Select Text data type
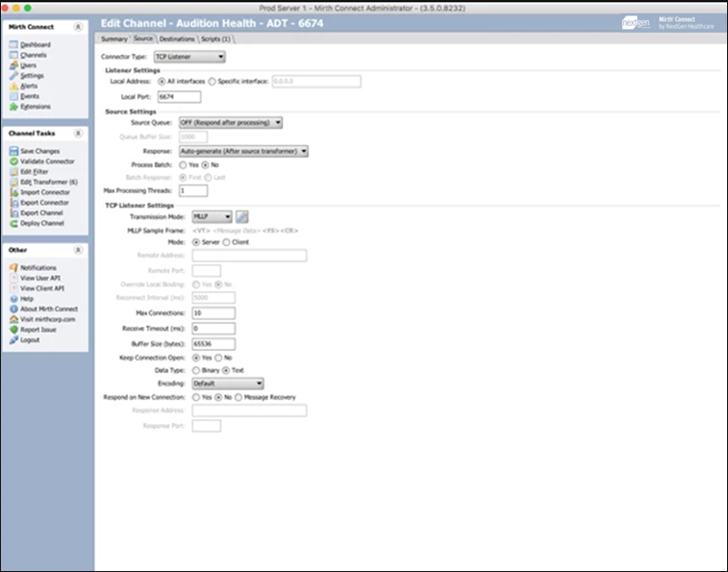Viewport: 728px width, 572px height. 226,370
